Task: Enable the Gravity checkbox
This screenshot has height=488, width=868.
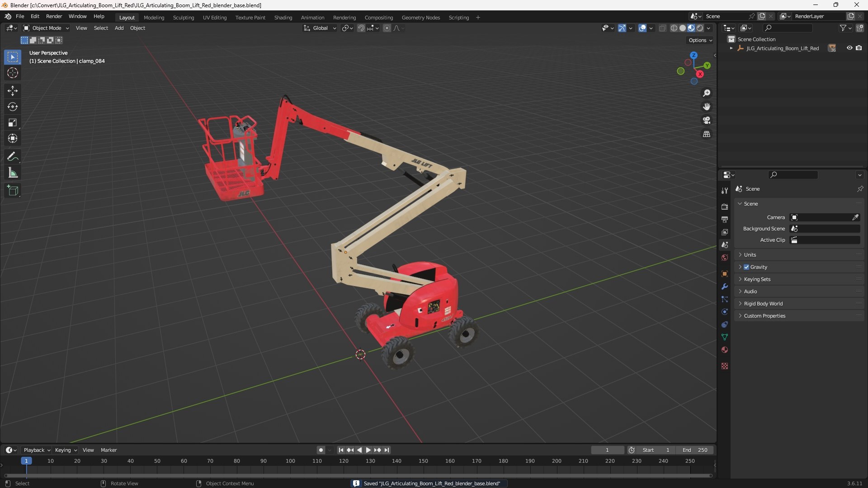Action: coord(746,267)
